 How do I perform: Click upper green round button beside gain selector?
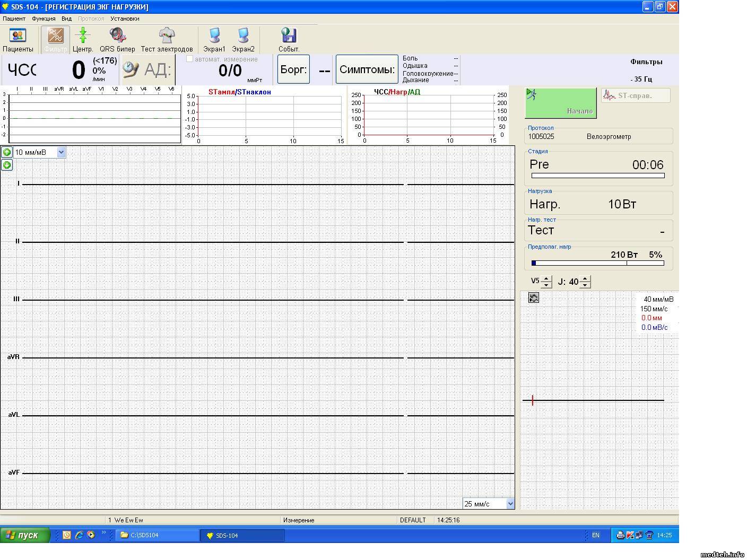pos(7,152)
